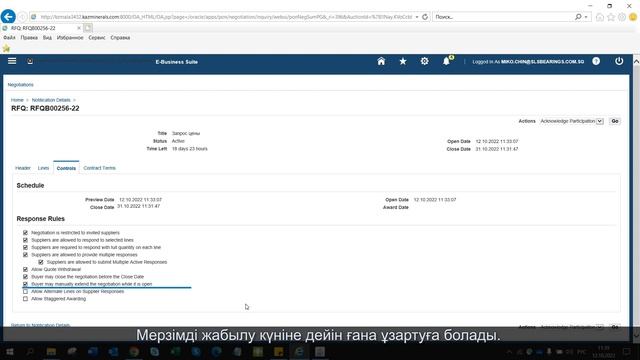Viewport: 640px width, 360px height.
Task: Open the notifications bell icon
Action: coord(447,61)
